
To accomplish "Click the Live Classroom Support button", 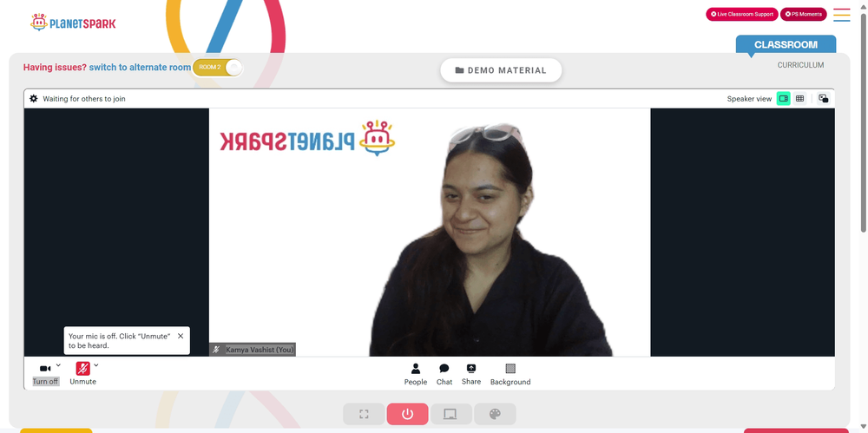I will pos(742,15).
